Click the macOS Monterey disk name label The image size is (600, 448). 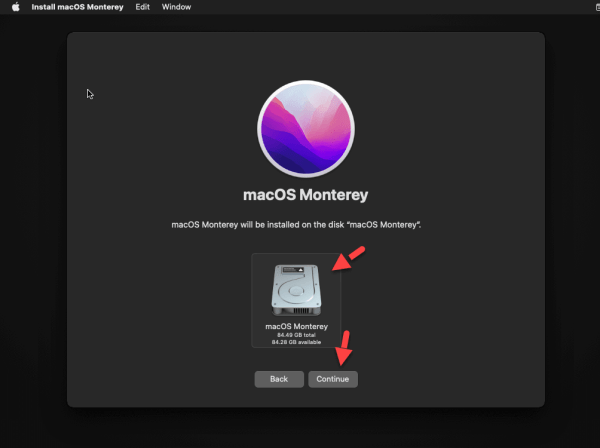(x=297, y=326)
